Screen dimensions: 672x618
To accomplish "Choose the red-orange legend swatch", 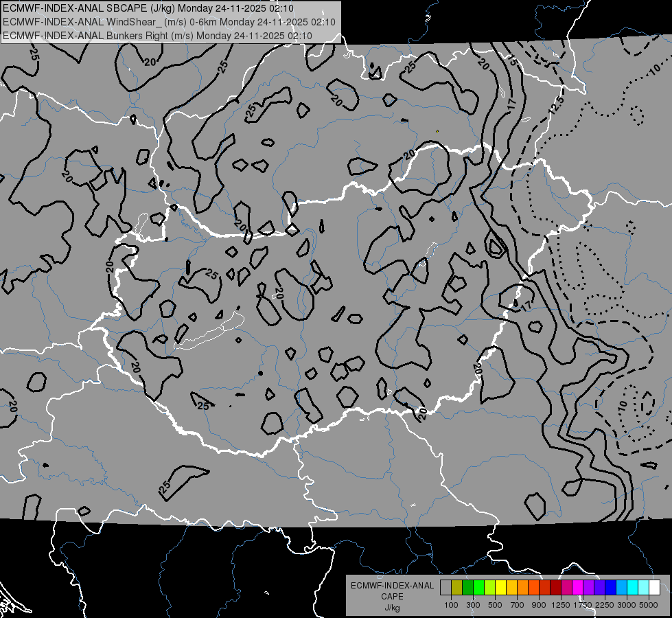I will click(533, 587).
